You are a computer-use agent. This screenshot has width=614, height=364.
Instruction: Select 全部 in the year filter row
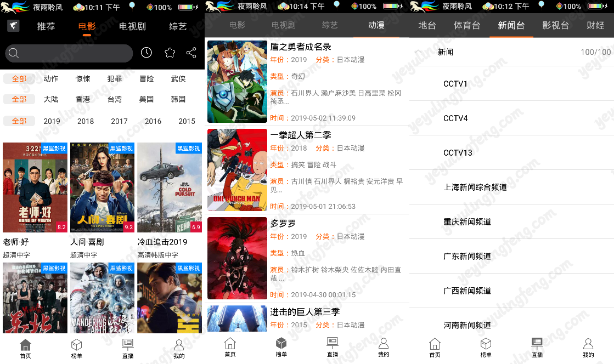(x=19, y=121)
